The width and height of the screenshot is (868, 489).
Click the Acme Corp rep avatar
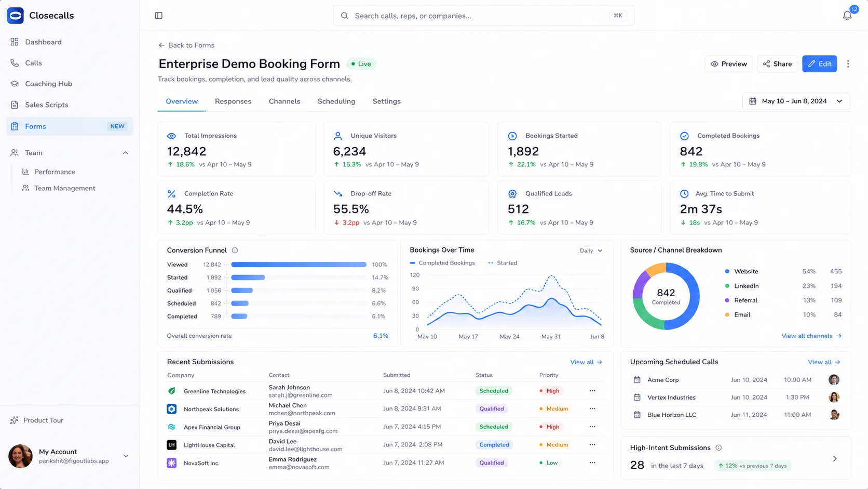click(x=834, y=380)
